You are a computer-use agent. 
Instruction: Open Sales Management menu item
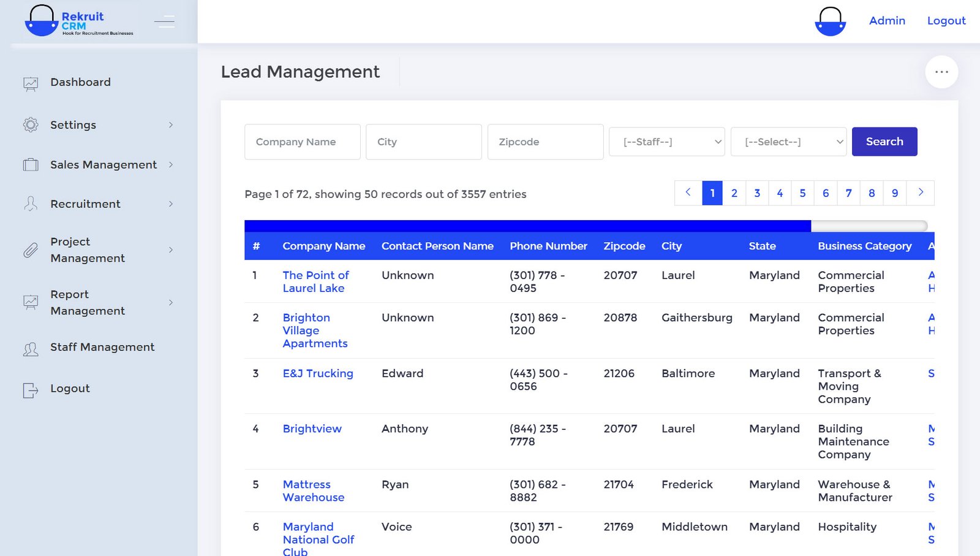pos(104,164)
